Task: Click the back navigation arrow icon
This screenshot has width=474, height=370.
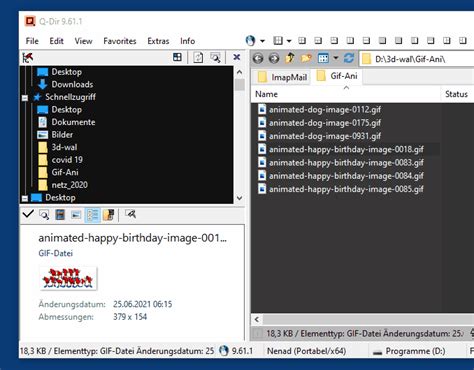Action: coord(257,59)
